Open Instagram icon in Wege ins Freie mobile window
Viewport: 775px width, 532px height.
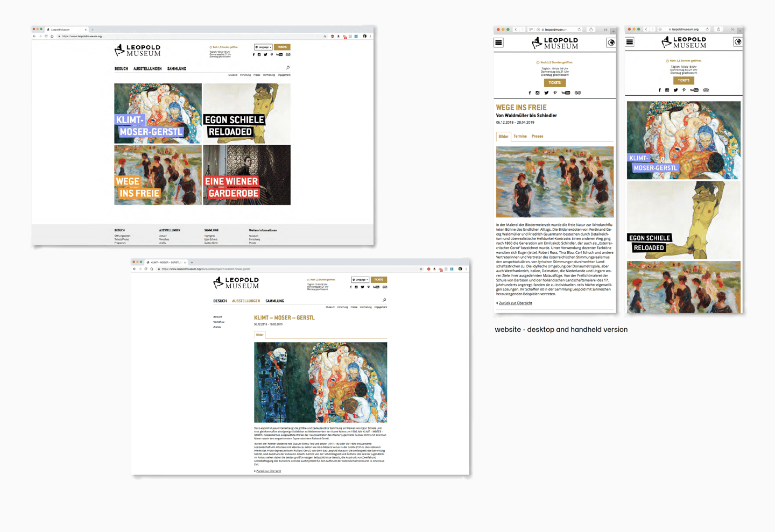tap(537, 93)
